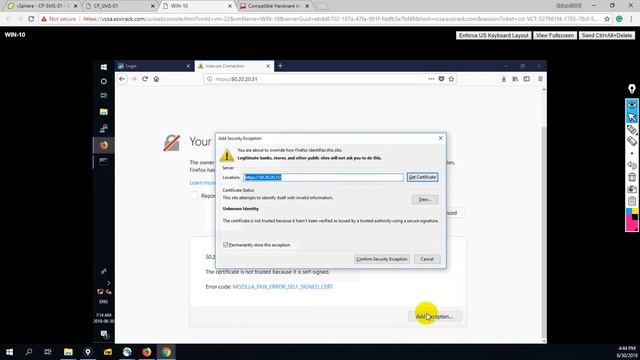
Task: Open a new Firefox tab
Action: point(280,66)
